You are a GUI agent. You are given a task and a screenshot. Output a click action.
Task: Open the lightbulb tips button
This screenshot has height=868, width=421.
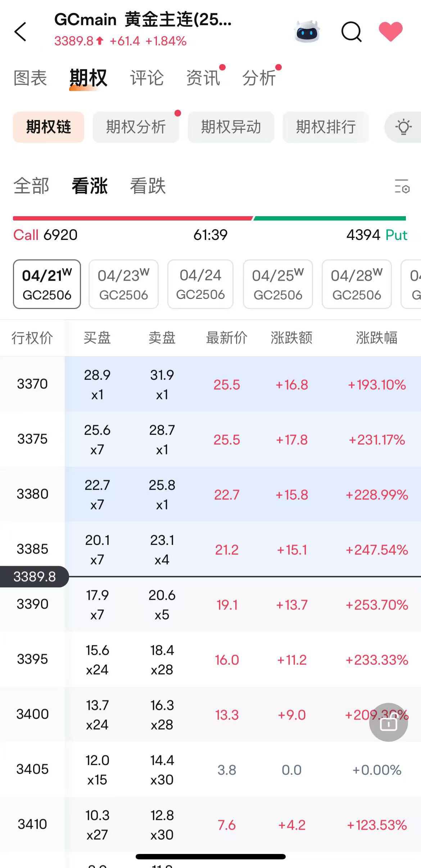pos(403,127)
